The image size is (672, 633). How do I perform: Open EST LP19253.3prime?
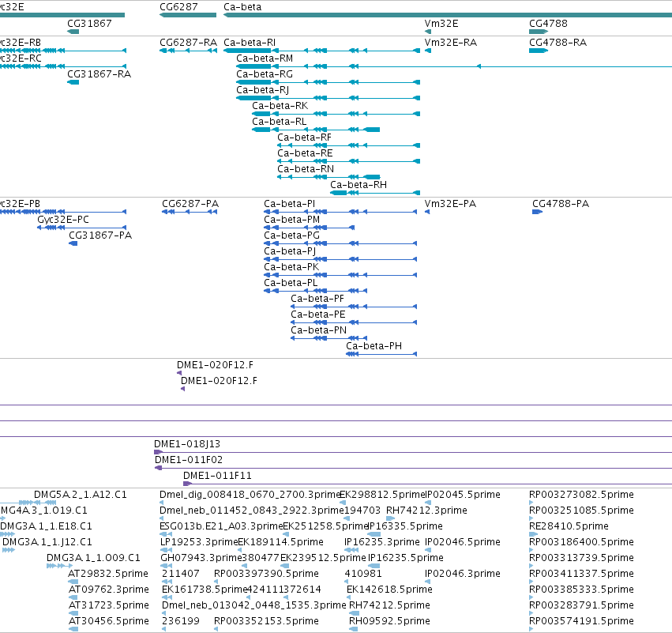click(x=199, y=542)
